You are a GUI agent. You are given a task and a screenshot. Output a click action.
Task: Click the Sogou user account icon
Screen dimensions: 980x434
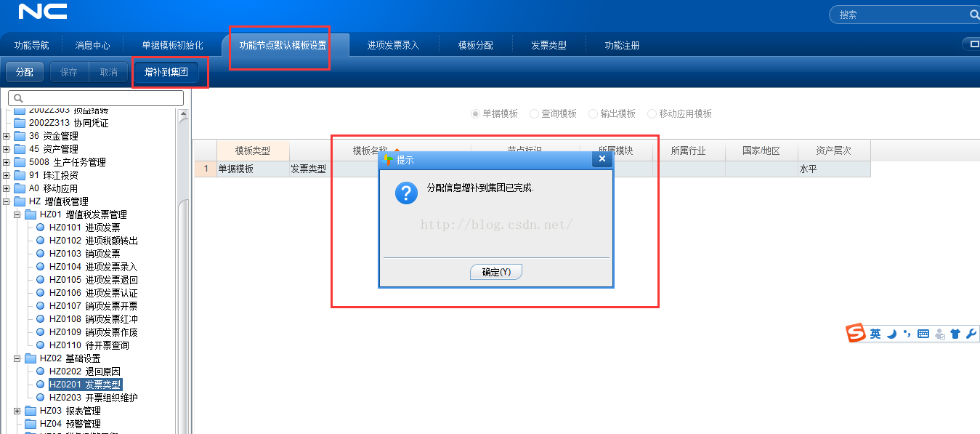[940, 334]
